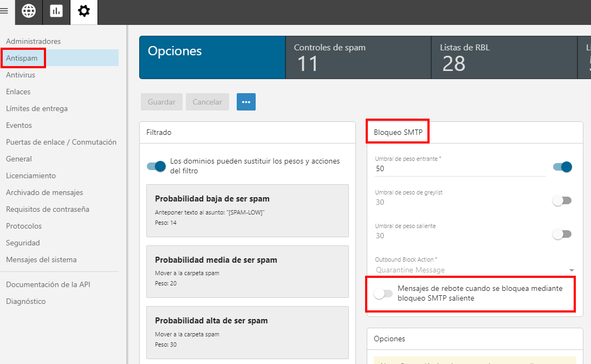Enable the greylist weight threshold switch
Screen dimensions: 591x364
click(x=562, y=201)
